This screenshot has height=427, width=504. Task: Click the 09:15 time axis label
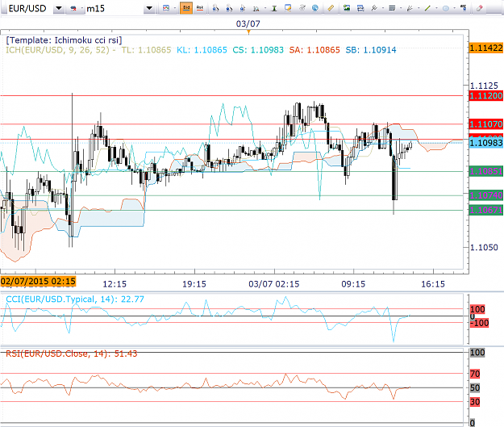click(x=353, y=284)
